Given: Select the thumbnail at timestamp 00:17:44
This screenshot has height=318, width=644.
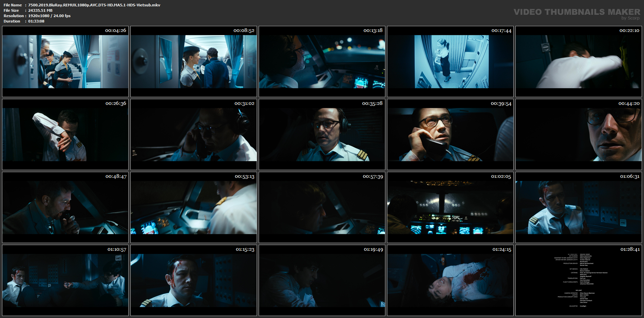Looking at the screenshot, I should [450, 62].
